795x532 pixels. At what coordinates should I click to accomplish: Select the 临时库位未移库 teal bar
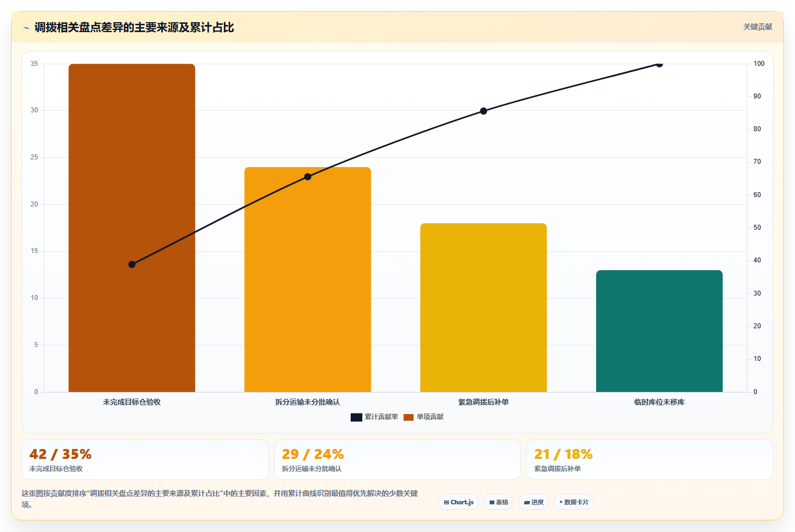[x=659, y=331]
